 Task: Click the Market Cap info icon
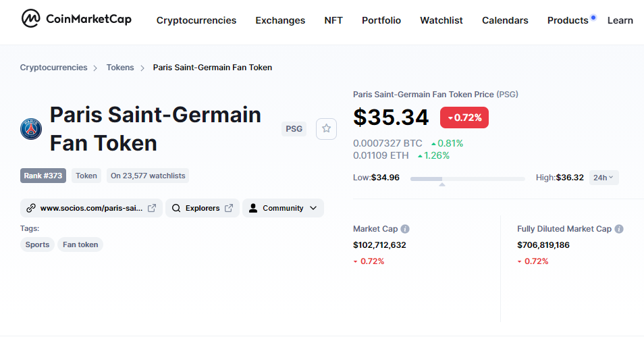click(x=405, y=229)
